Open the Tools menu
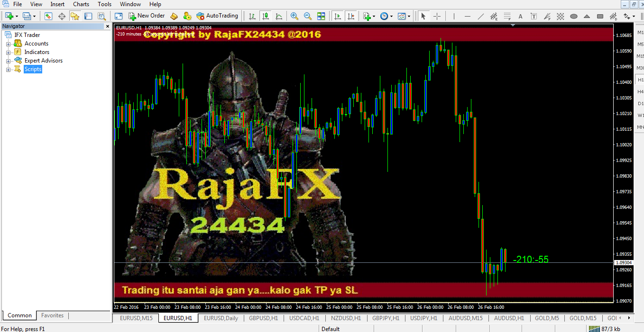The image size is (644, 332). (x=104, y=4)
